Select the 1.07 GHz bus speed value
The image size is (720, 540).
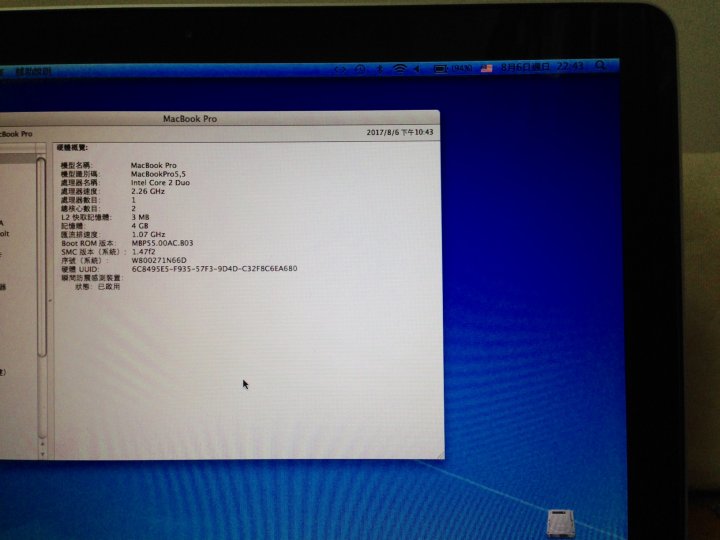tap(148, 234)
